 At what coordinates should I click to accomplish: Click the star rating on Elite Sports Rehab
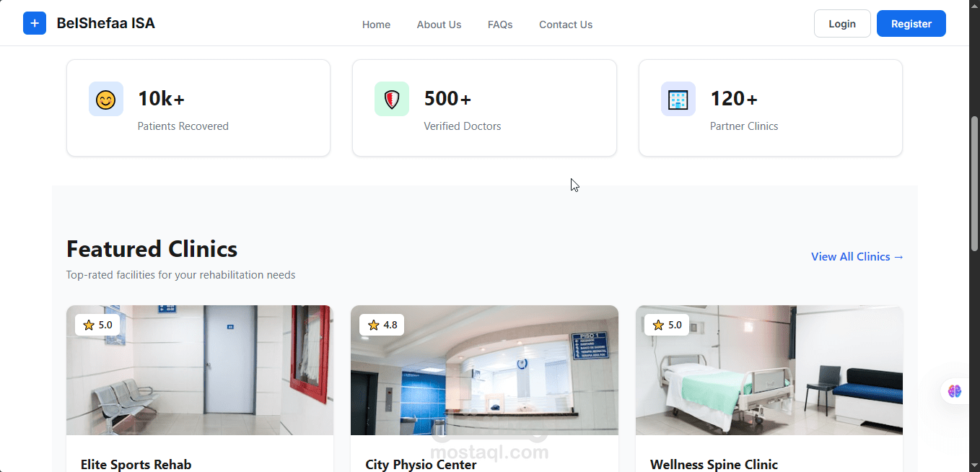97,325
